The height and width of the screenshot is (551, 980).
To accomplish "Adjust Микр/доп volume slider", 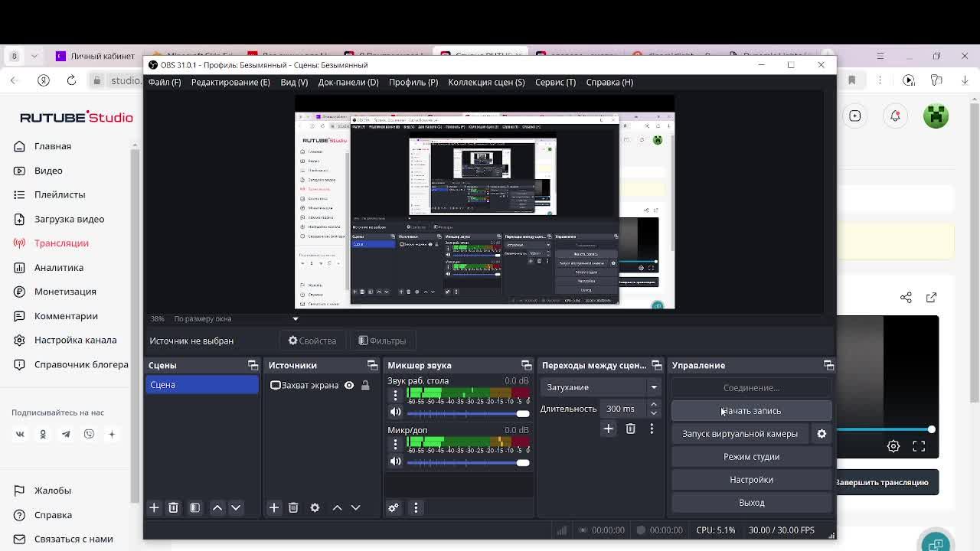I will click(x=468, y=462).
